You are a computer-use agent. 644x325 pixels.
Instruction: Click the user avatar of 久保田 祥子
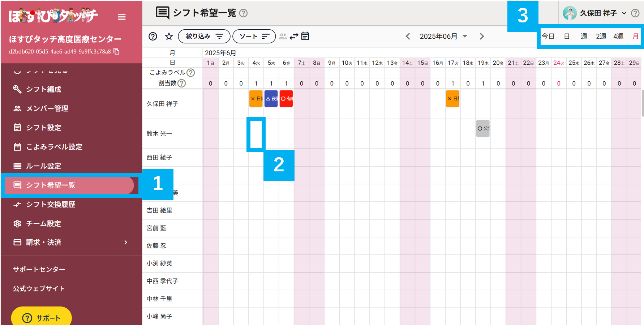570,13
